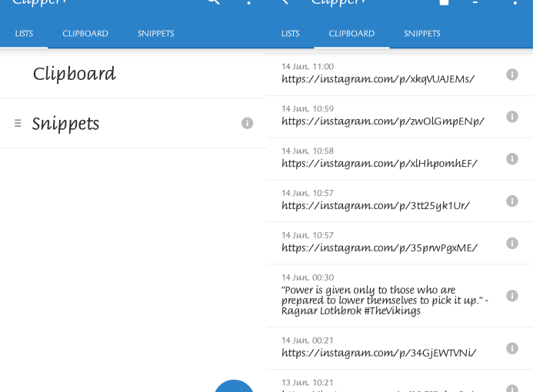Open info for the Ragnar Lothbrok quote clip
533x392 pixels.
pos(512,295)
